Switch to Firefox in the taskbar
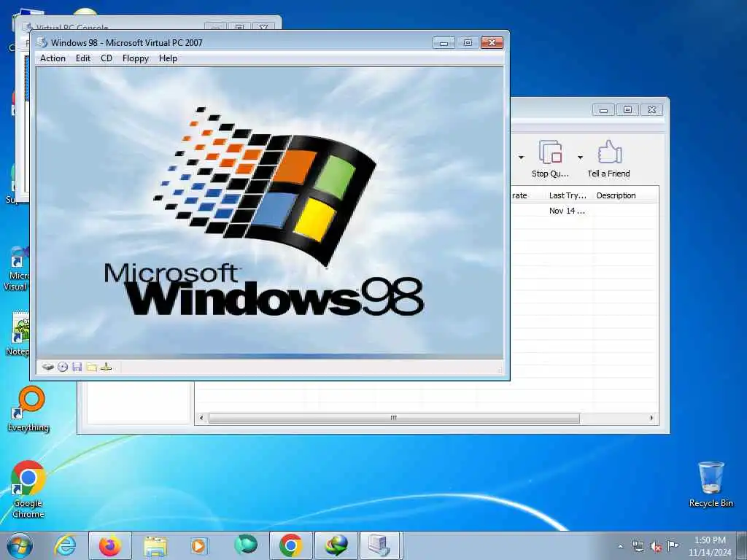The height and width of the screenshot is (560, 747). tap(110, 545)
